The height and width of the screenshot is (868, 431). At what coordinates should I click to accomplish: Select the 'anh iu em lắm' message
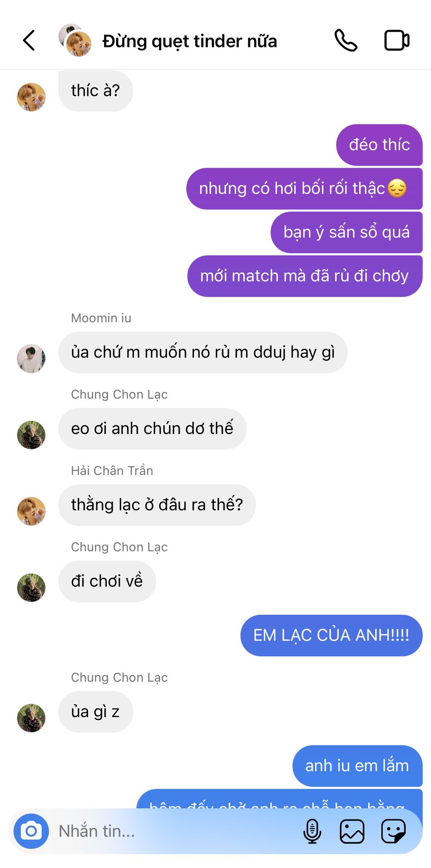(x=357, y=766)
